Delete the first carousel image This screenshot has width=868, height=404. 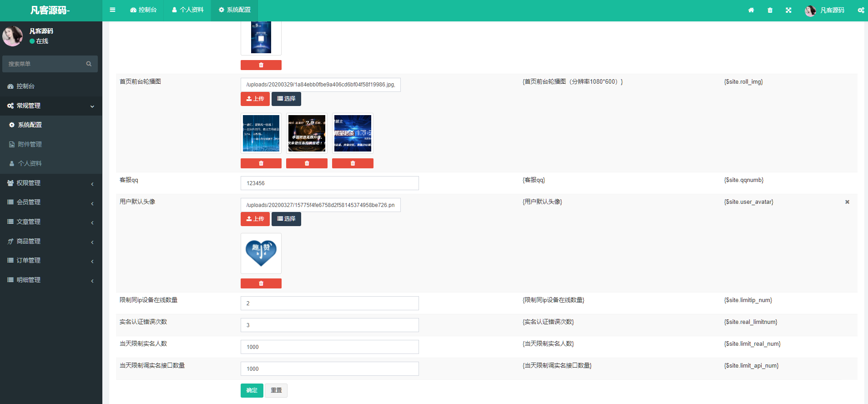tap(261, 163)
